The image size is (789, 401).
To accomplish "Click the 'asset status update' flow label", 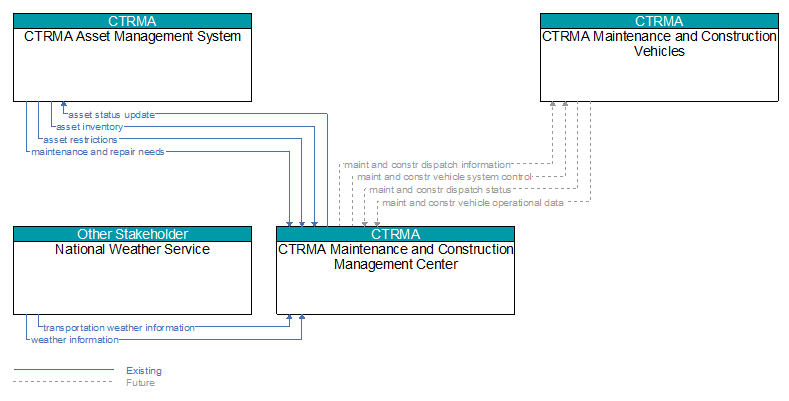I will click(x=112, y=115).
